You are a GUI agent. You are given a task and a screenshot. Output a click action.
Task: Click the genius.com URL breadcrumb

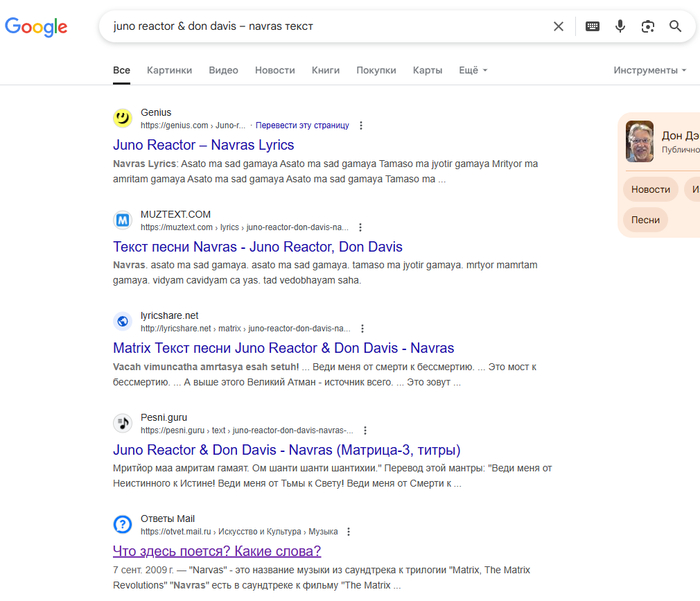193,125
